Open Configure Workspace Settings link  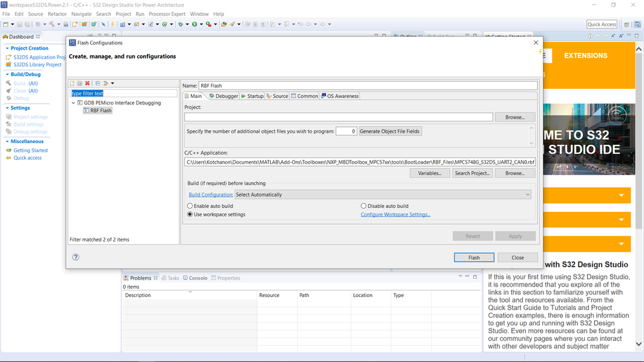(x=395, y=214)
